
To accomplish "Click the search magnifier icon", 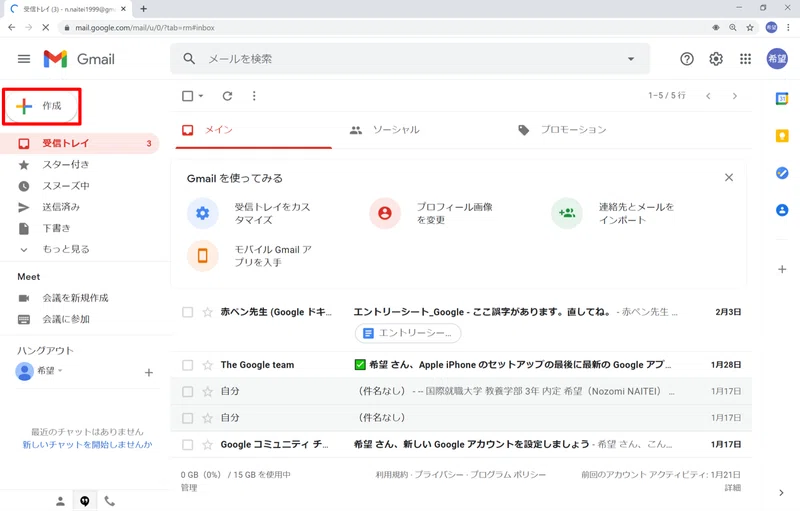I will 189,59.
